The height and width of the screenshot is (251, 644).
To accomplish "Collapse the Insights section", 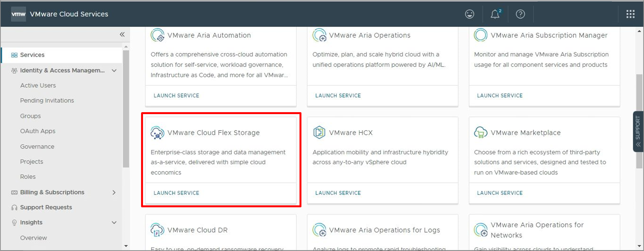I will click(114, 223).
